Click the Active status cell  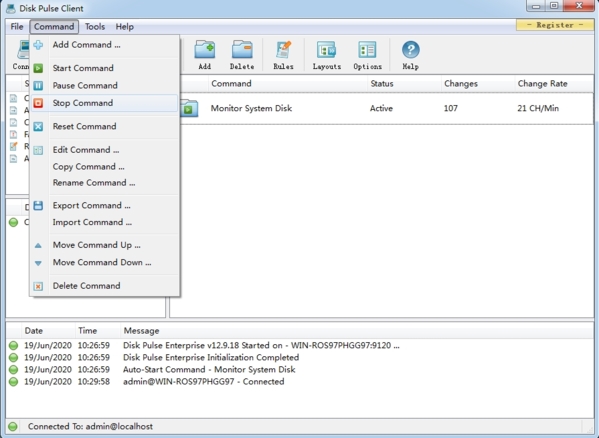point(381,108)
